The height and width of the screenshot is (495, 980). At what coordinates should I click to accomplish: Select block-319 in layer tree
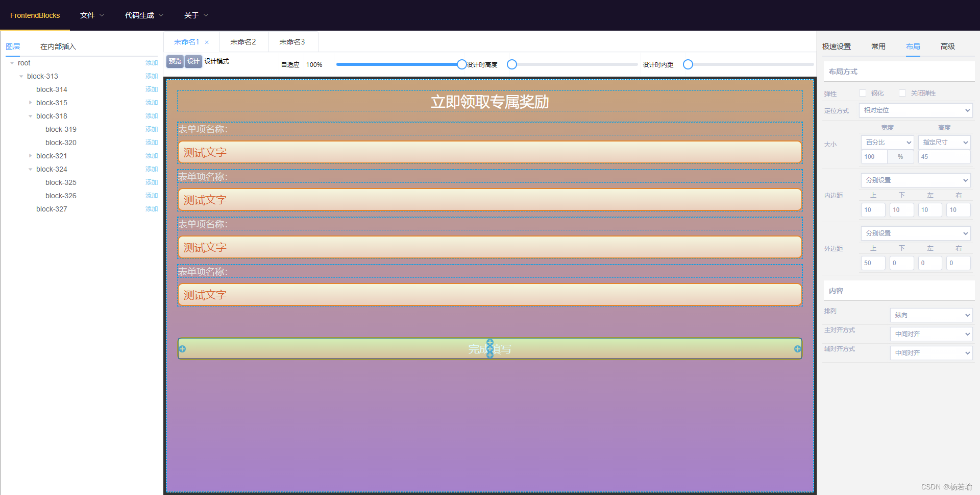61,129
